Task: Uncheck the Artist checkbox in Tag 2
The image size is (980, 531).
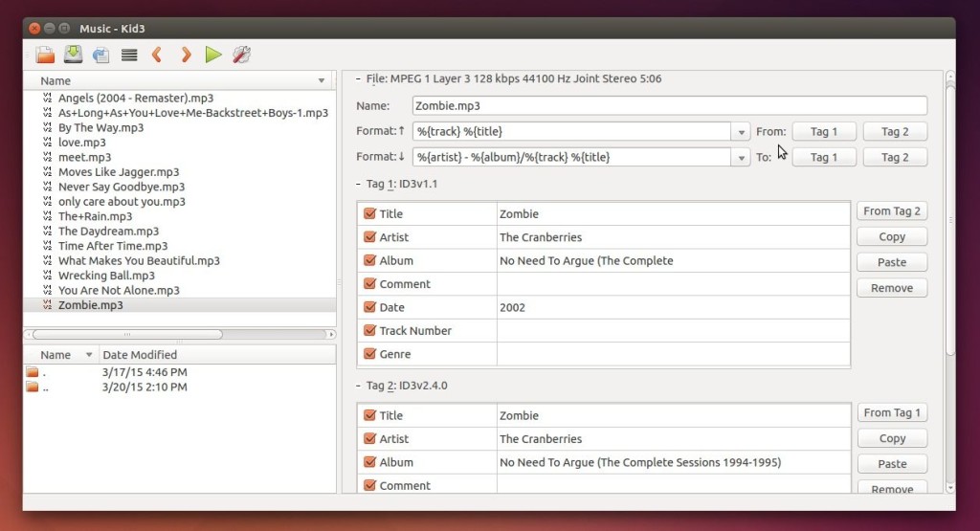Action: 369,438
